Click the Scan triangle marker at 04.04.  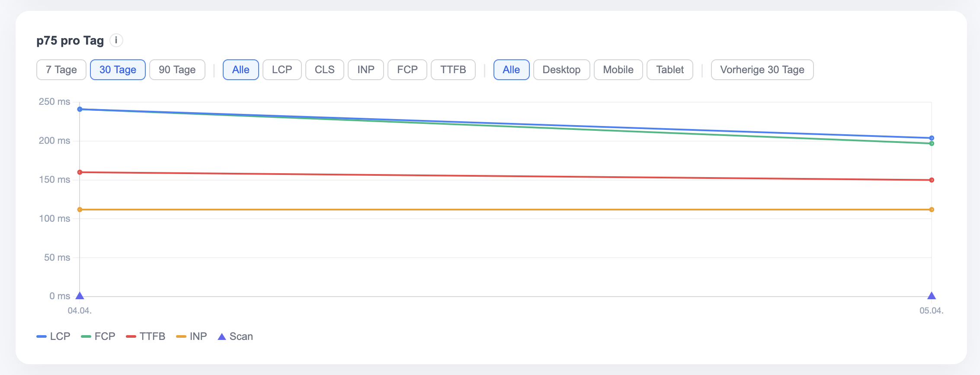click(x=80, y=296)
